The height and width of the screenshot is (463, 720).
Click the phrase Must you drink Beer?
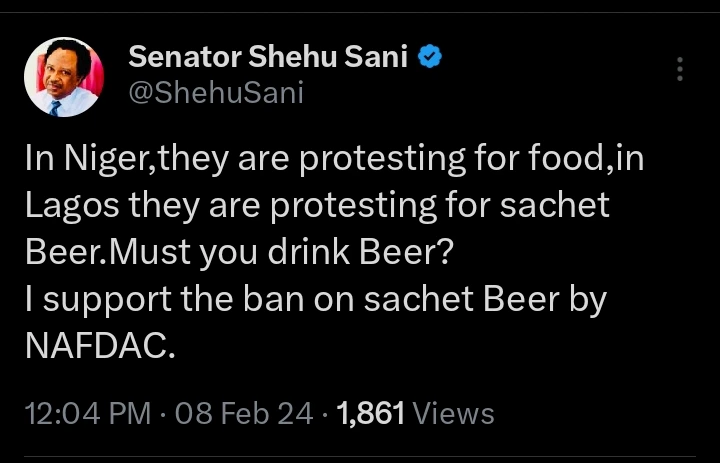(281, 253)
